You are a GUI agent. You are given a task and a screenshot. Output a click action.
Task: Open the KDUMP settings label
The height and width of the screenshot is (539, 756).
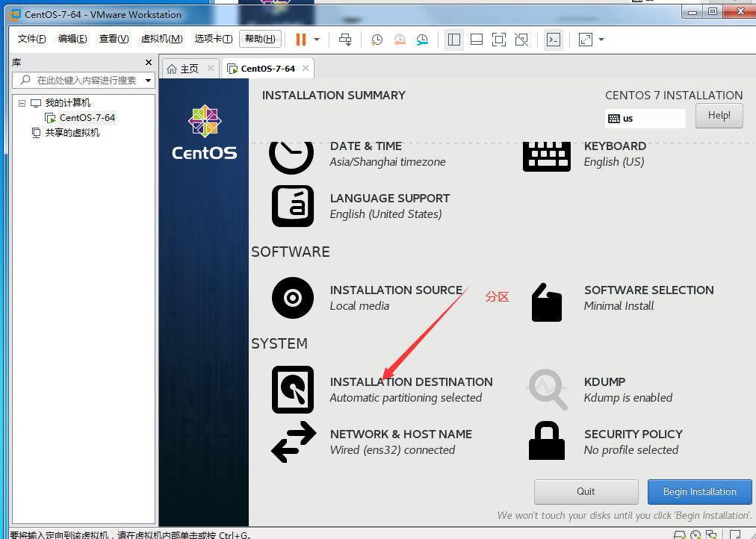click(604, 382)
